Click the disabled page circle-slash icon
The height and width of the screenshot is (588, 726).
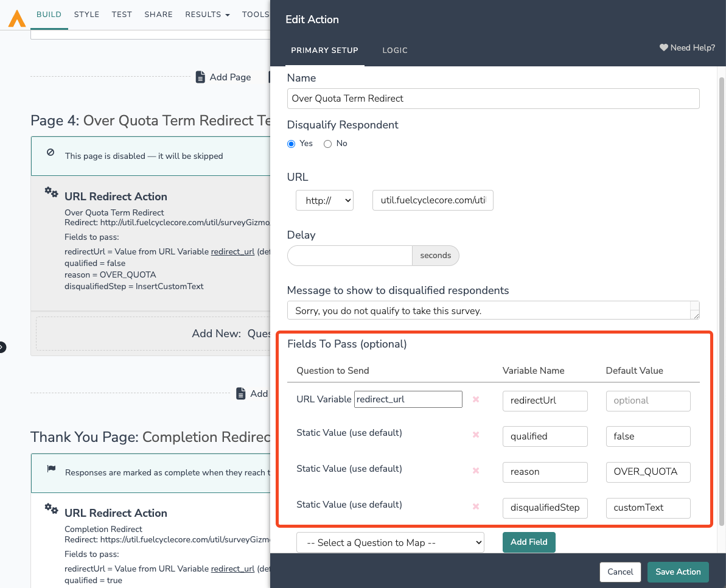[51, 153]
